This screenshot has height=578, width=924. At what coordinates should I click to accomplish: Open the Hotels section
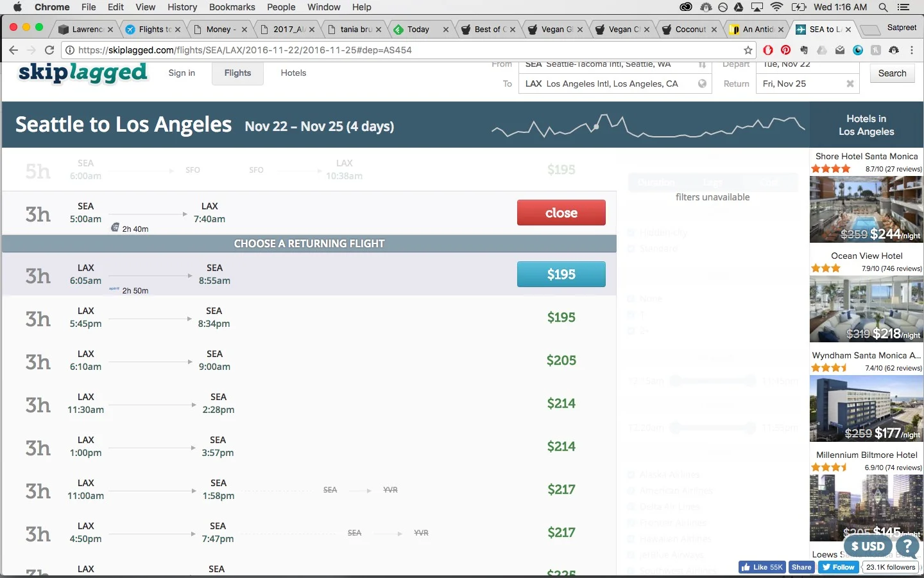293,73
